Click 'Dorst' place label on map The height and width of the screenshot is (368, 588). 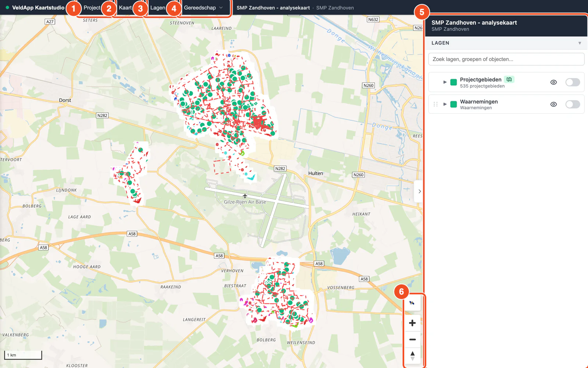tap(65, 100)
